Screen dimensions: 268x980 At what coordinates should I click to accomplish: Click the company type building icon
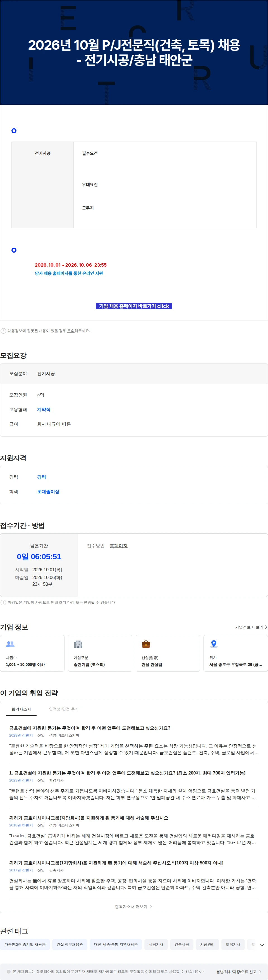78,644
